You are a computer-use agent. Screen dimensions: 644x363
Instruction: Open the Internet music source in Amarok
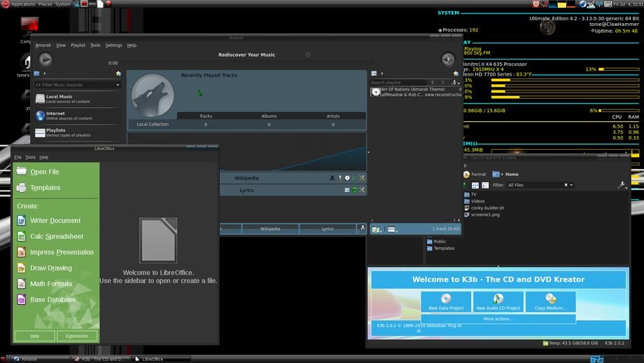[x=41, y=116]
